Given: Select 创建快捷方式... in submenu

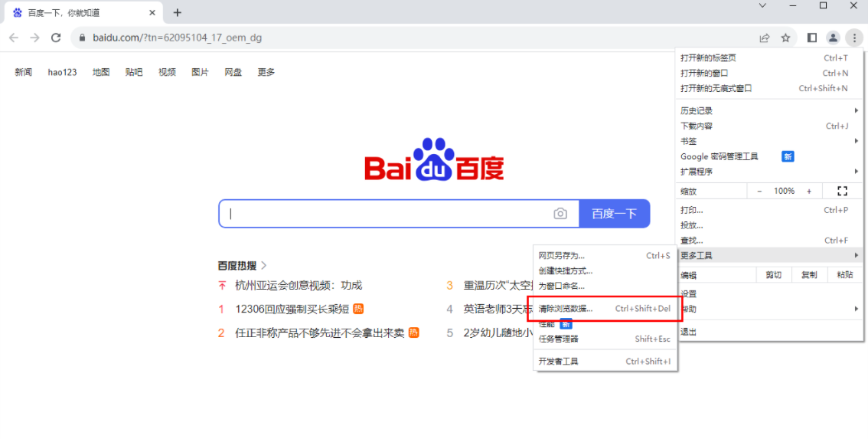Looking at the screenshot, I should click(x=605, y=271).
